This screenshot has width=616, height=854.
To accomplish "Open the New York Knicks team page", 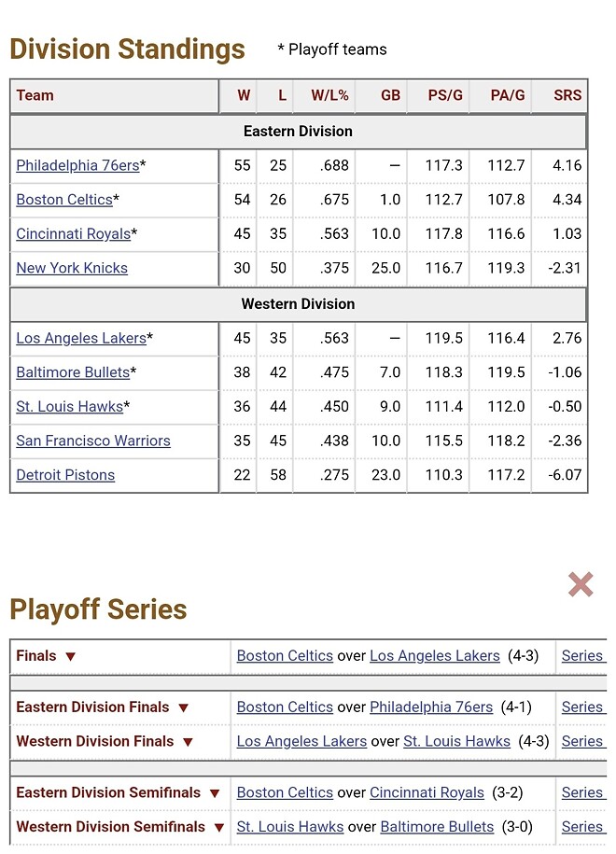I will point(72,268).
